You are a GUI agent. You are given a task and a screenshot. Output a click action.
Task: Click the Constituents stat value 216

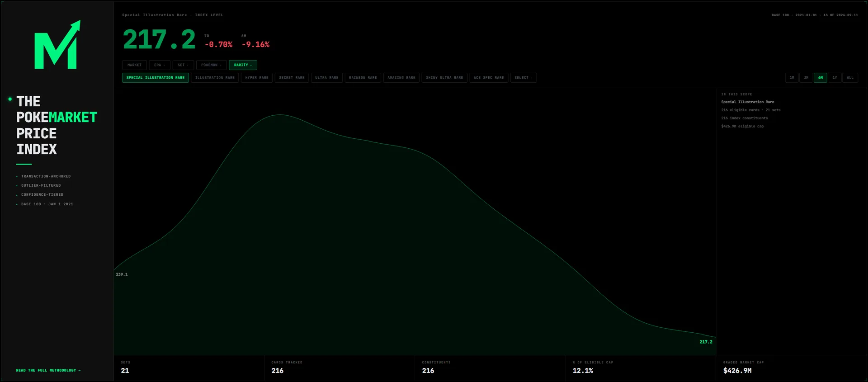tap(428, 371)
